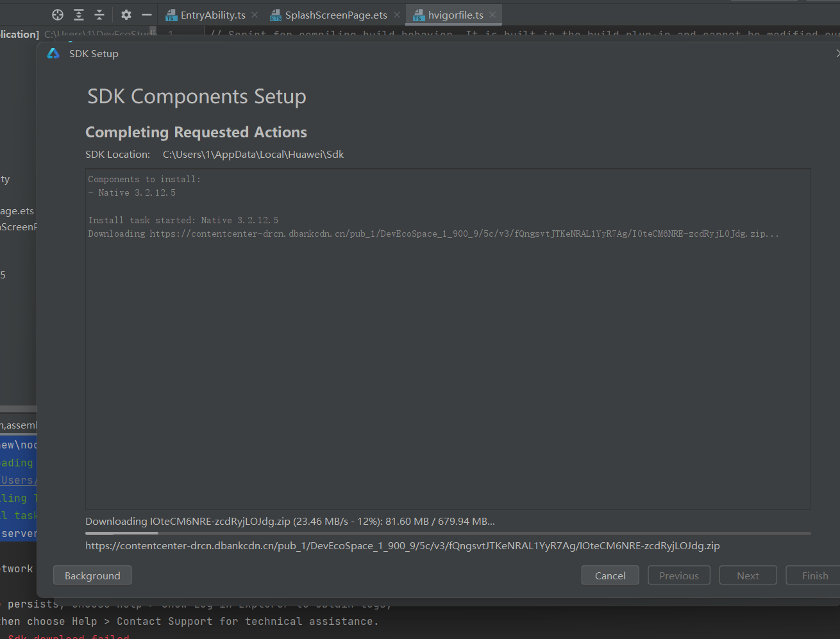Image resolution: width=840 pixels, height=639 pixels.
Task: Switch to the EntryAbility.ts editor tab
Action: click(x=213, y=15)
